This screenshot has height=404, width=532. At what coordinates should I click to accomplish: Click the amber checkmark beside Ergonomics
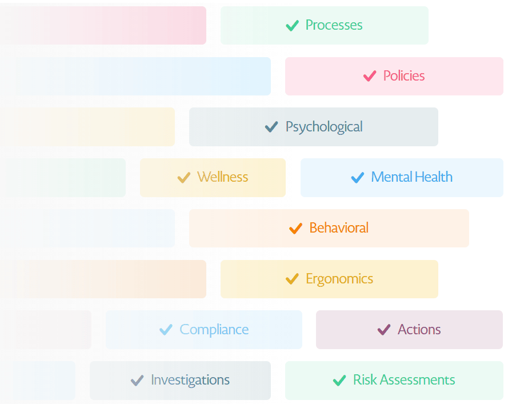[292, 279]
